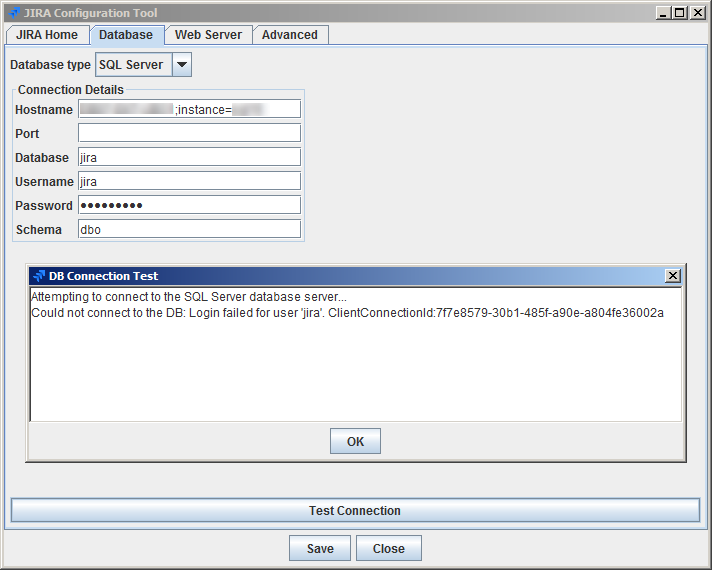The height and width of the screenshot is (570, 712).
Task: Go to the Advanced tab
Action: (290, 35)
